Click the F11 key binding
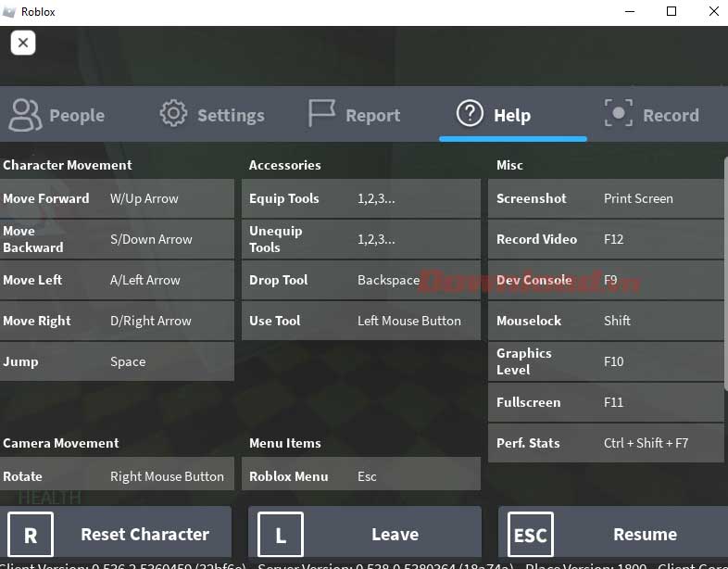This screenshot has height=569, width=728. (613, 402)
